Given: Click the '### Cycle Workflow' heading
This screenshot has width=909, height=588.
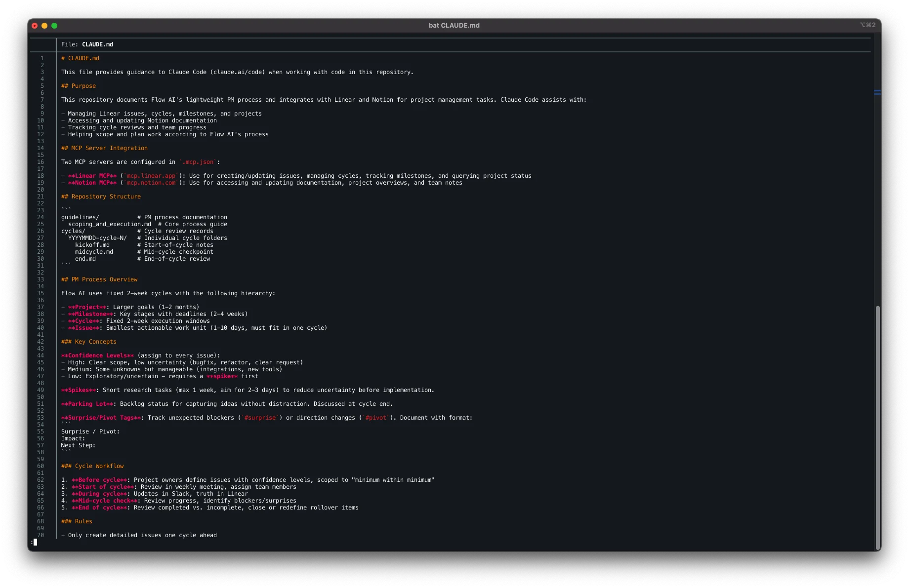Looking at the screenshot, I should [x=92, y=466].
